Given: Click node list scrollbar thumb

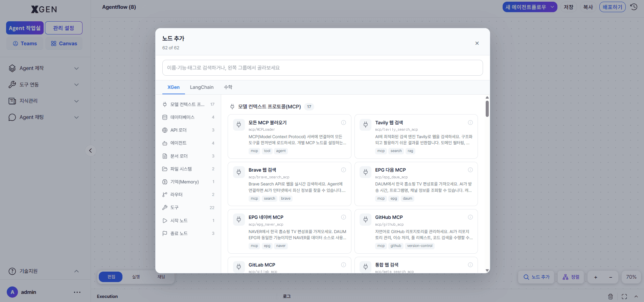Looking at the screenshot, I should click(487, 109).
